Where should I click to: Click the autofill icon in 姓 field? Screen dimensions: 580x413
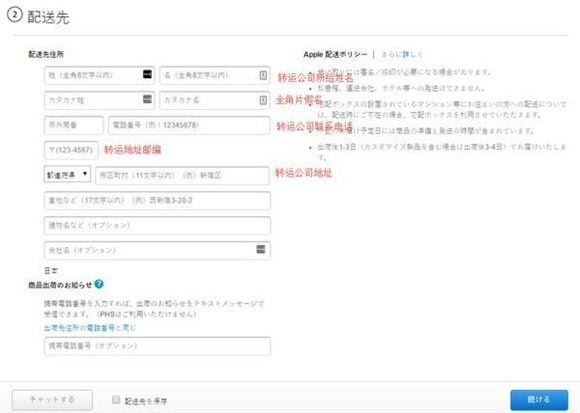coord(147,74)
